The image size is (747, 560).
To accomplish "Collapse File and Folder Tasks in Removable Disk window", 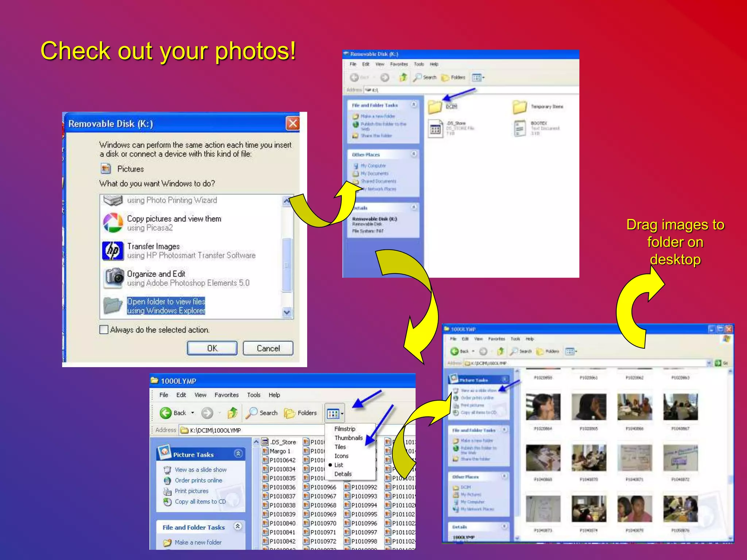I will coord(414,105).
